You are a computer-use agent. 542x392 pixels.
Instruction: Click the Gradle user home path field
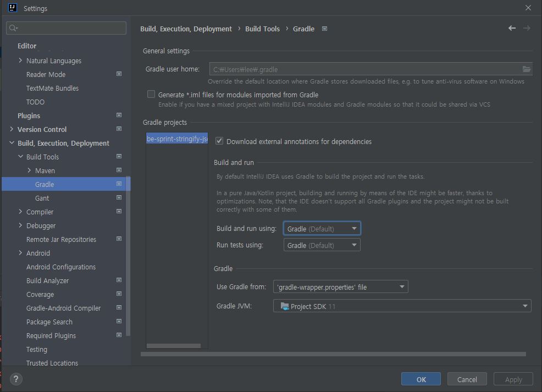(x=364, y=69)
